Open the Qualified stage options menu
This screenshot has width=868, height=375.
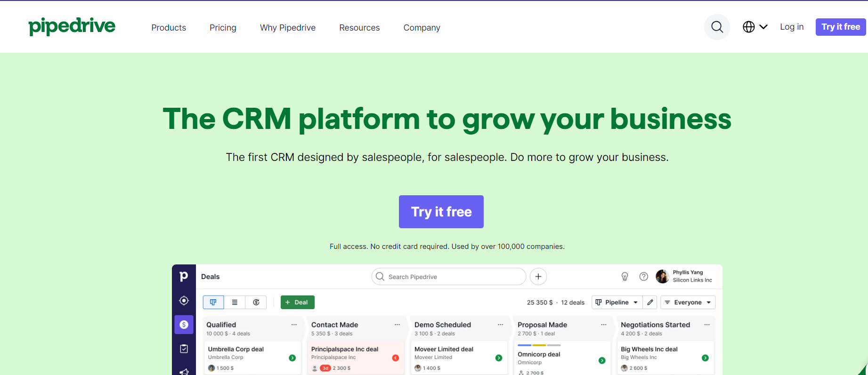pos(294,325)
